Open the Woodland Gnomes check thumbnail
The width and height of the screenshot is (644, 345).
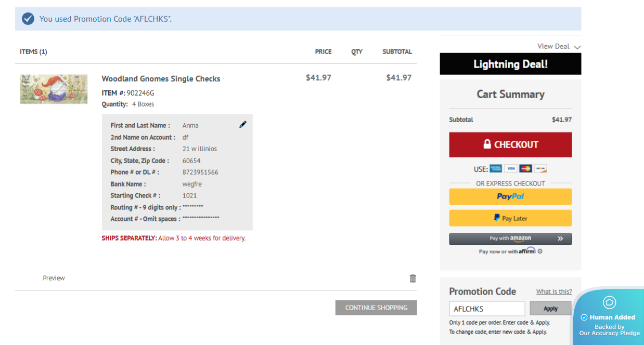54,89
